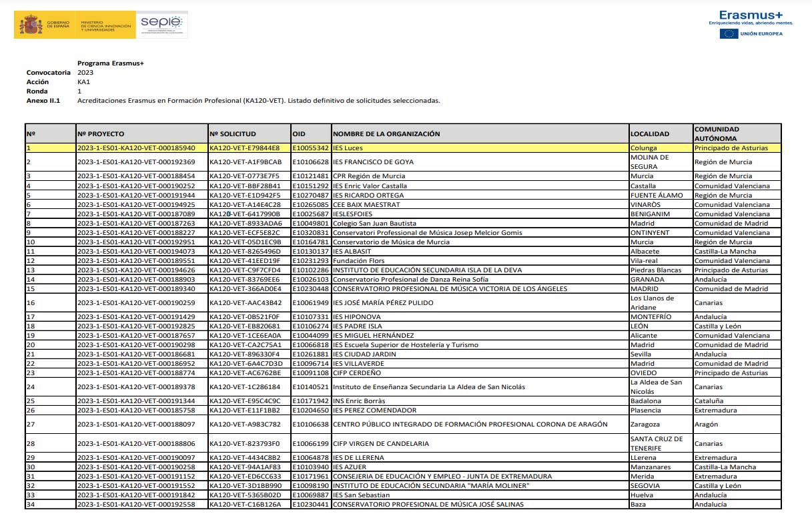Click the Ministerio de Ciencia, Innovación y Universidades logo
The height and width of the screenshot is (528, 812).
pos(105,25)
